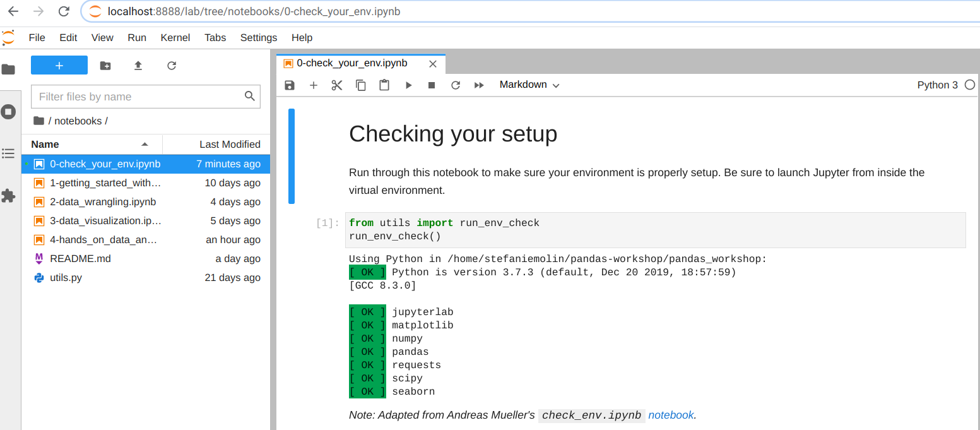This screenshot has height=430, width=980.
Task: Click the search magnifier in filter box
Action: click(x=250, y=96)
